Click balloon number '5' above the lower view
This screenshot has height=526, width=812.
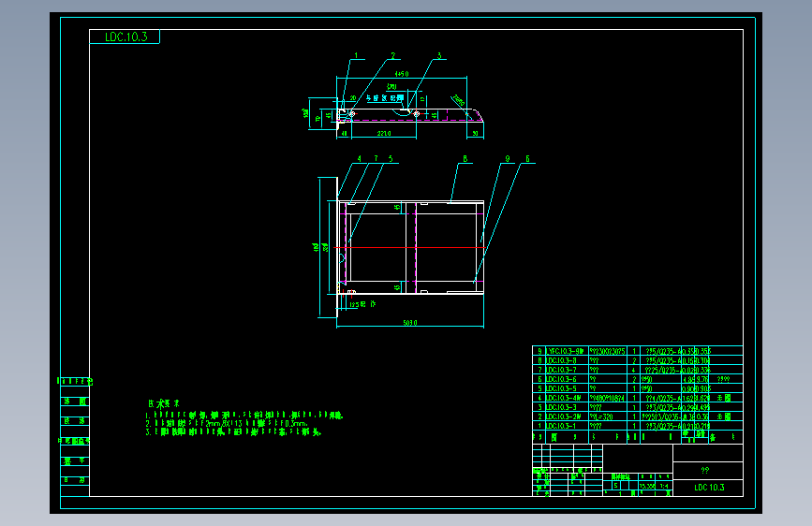[x=391, y=159]
